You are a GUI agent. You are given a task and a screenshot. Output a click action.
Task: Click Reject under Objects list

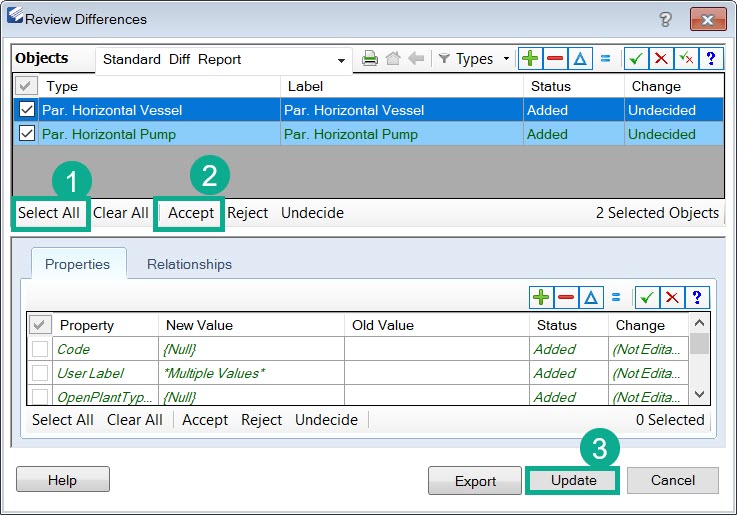click(x=248, y=213)
